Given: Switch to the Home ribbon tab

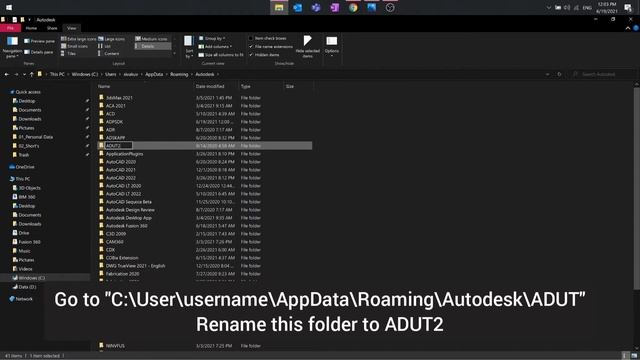Looking at the screenshot, I should click(31, 28).
